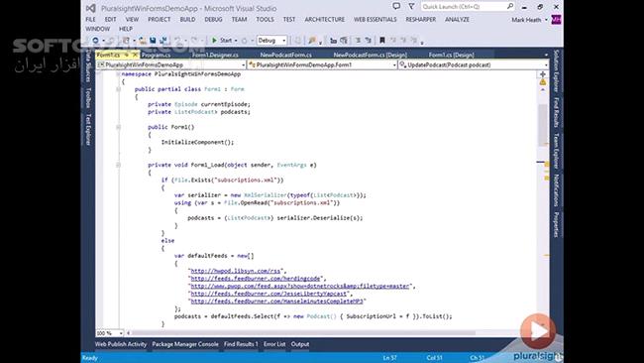This screenshot has height=363, width=644.
Task: Open the Find Results 1 tab
Action: coord(241,344)
